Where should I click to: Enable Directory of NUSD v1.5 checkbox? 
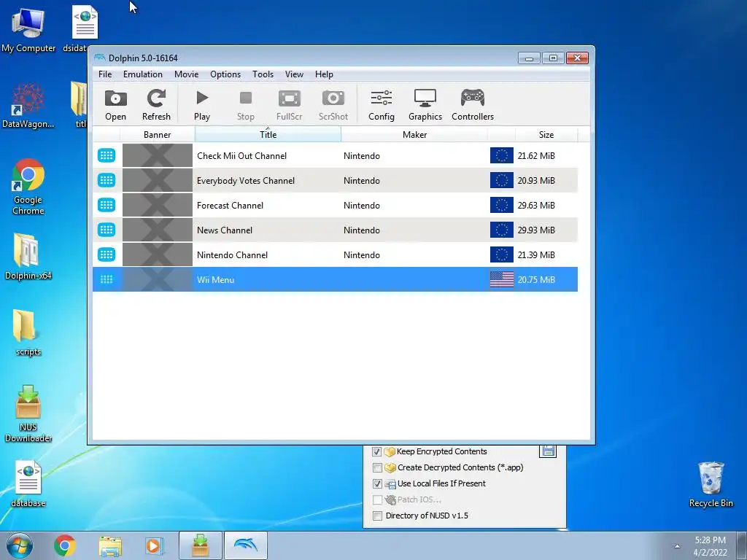coord(377,516)
